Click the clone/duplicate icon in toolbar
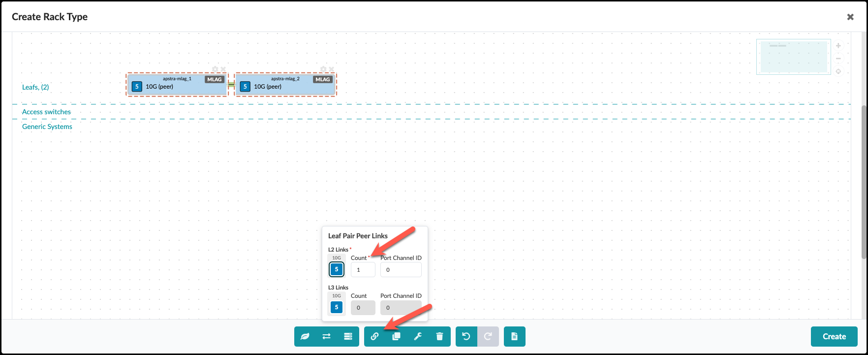This screenshot has width=868, height=355. [x=396, y=337]
